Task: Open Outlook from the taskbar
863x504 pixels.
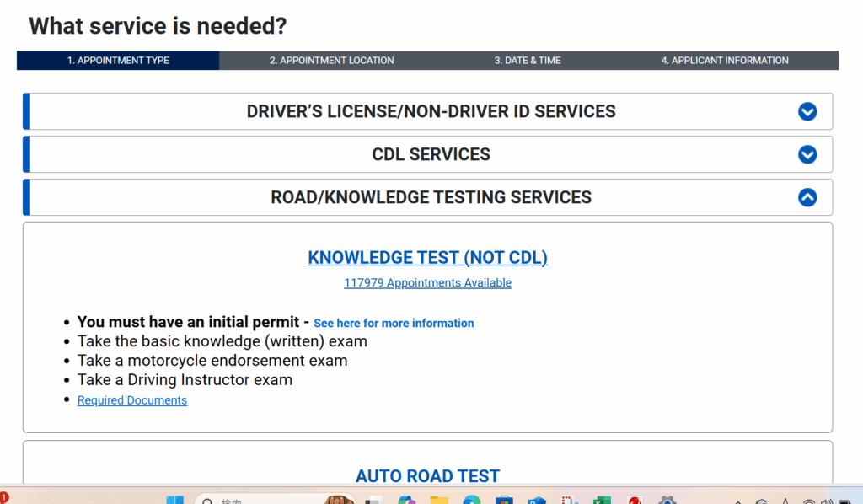Action: 537,500
